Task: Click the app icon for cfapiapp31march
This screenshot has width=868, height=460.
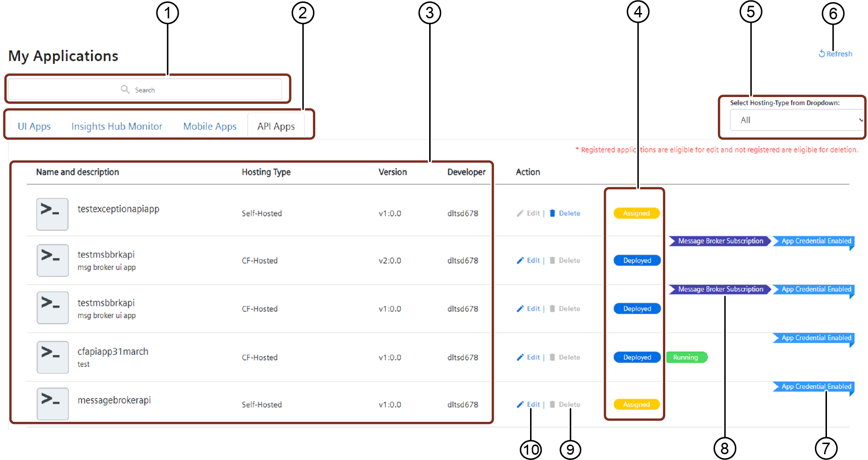Action: point(52,357)
